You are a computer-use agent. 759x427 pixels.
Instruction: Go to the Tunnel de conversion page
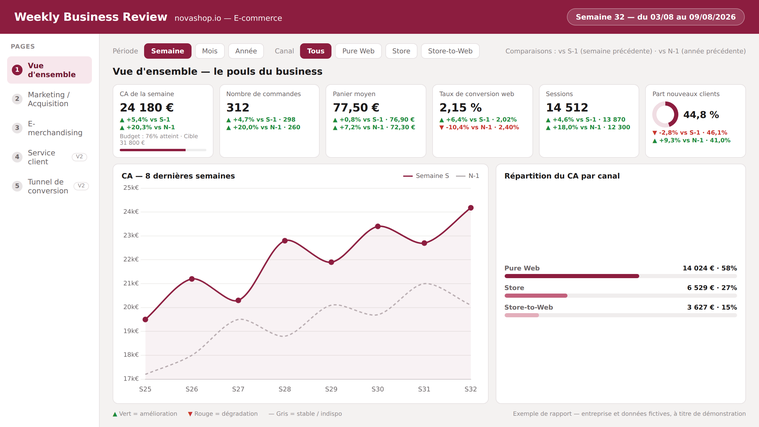tap(49, 186)
